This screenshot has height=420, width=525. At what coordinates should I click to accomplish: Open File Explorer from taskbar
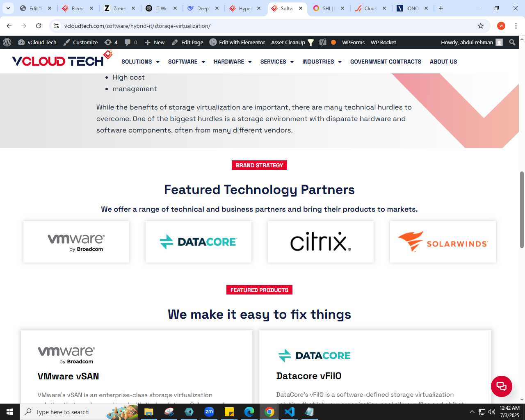148,412
